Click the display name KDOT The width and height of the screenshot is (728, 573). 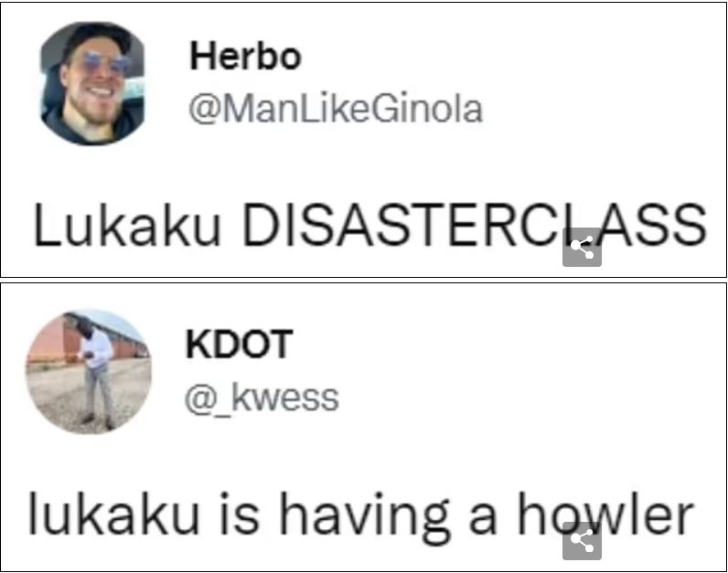[x=239, y=344]
